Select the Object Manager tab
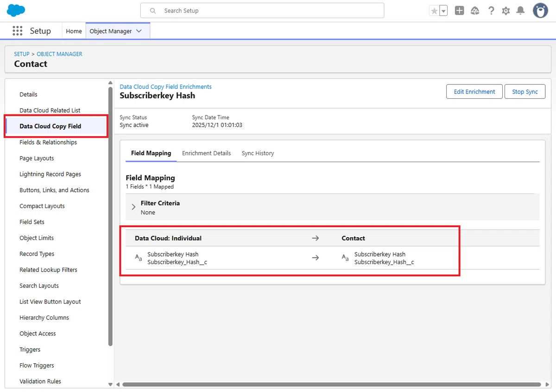 pyautogui.click(x=111, y=31)
